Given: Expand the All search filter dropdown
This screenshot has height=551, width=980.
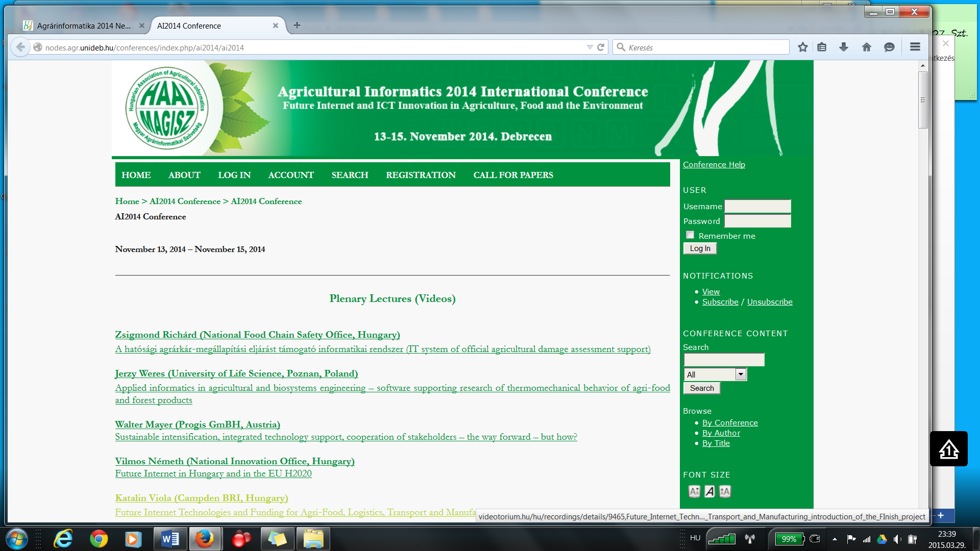Looking at the screenshot, I should click(741, 374).
